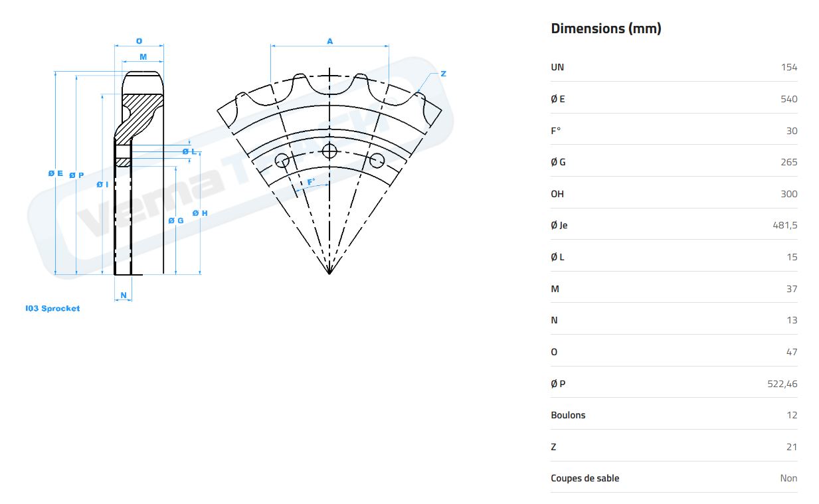This screenshot has height=504, width=819.
Task: Select the Ø G 265 row
Action: (674, 162)
